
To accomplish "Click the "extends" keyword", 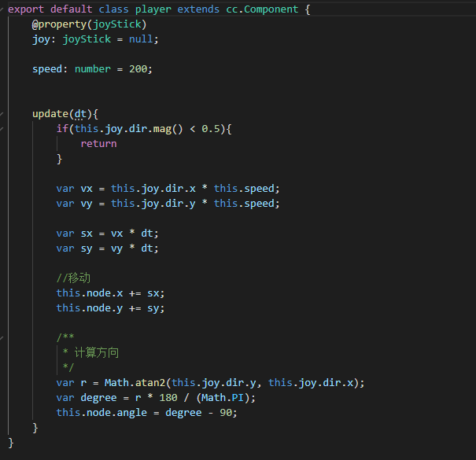I will point(198,9).
